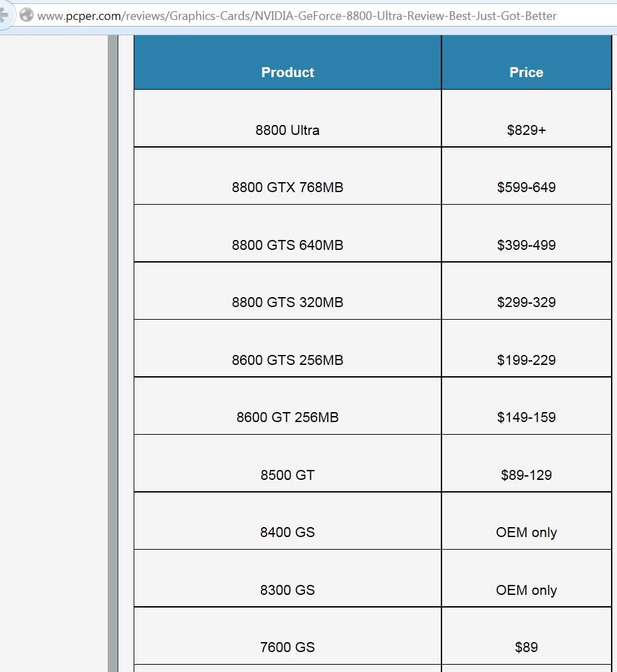Viewport: 617px width, 672px height.
Task: Click the $399-499 price cell
Action: point(527,233)
